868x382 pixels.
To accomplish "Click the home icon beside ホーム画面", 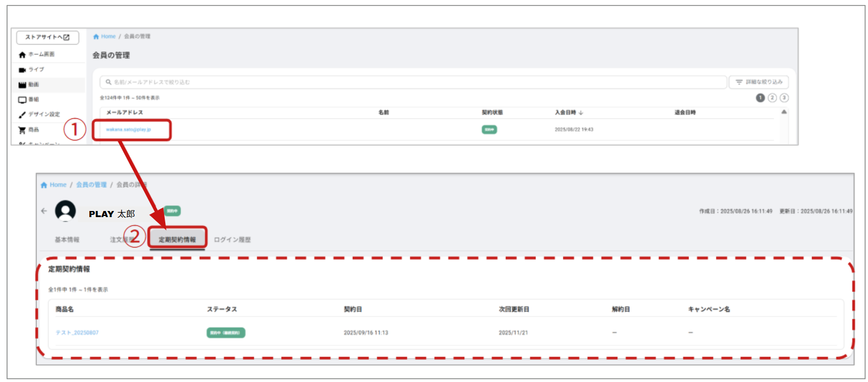I will 22,55.
